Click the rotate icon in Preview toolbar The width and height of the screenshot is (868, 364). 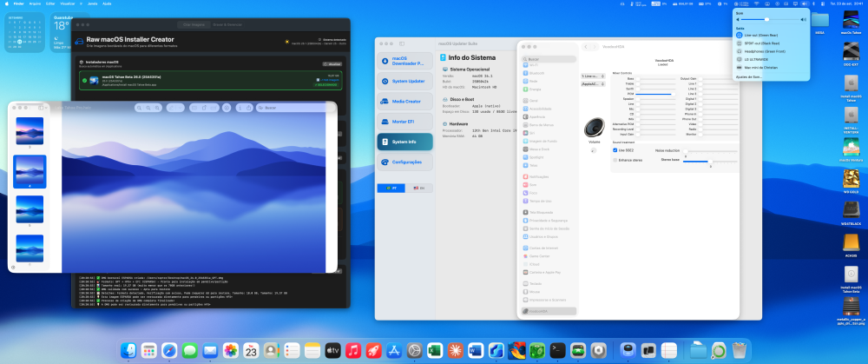[204, 108]
